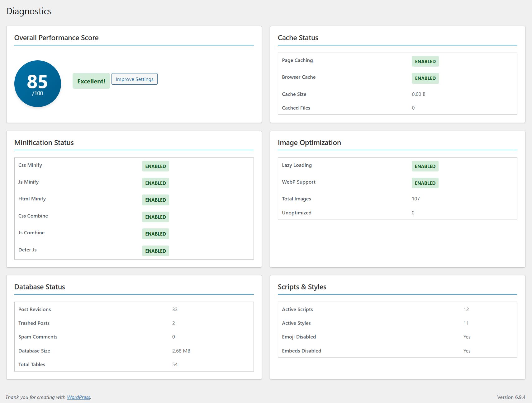Toggle Js Combine status
This screenshot has width=532, height=403.
[155, 234]
